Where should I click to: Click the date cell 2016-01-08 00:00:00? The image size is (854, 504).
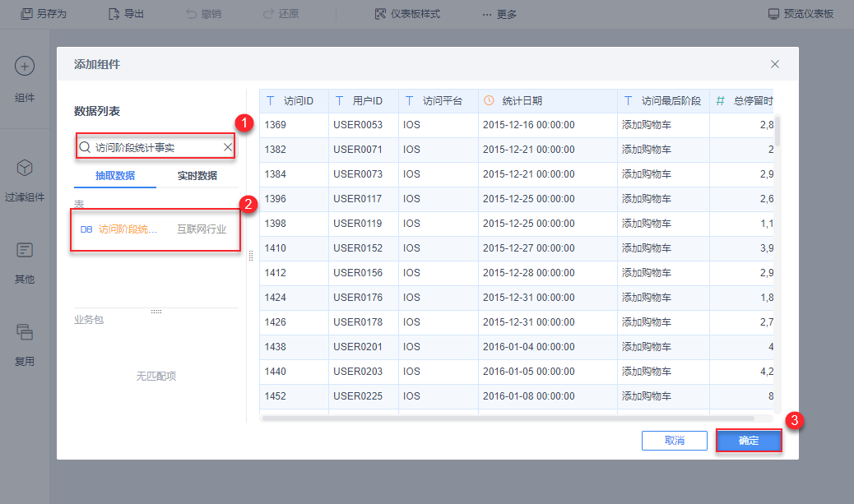[548, 396]
